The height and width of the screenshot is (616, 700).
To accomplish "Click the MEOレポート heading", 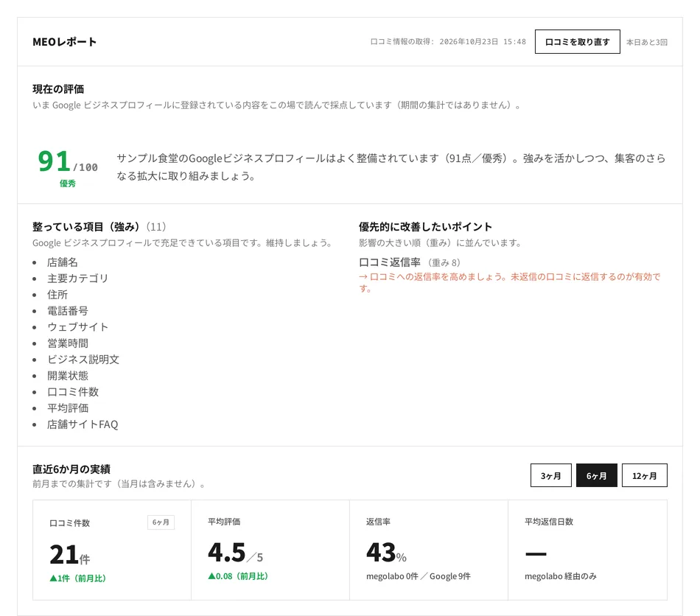I will click(x=64, y=42).
